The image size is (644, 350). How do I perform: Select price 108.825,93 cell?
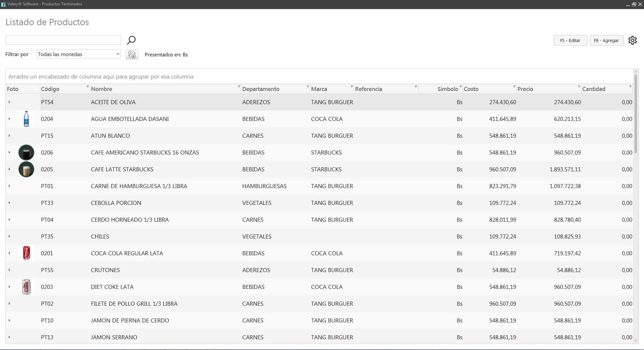[567, 236]
